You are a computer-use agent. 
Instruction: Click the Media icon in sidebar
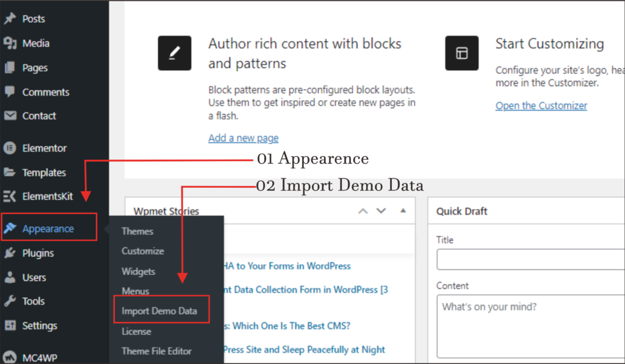[10, 43]
